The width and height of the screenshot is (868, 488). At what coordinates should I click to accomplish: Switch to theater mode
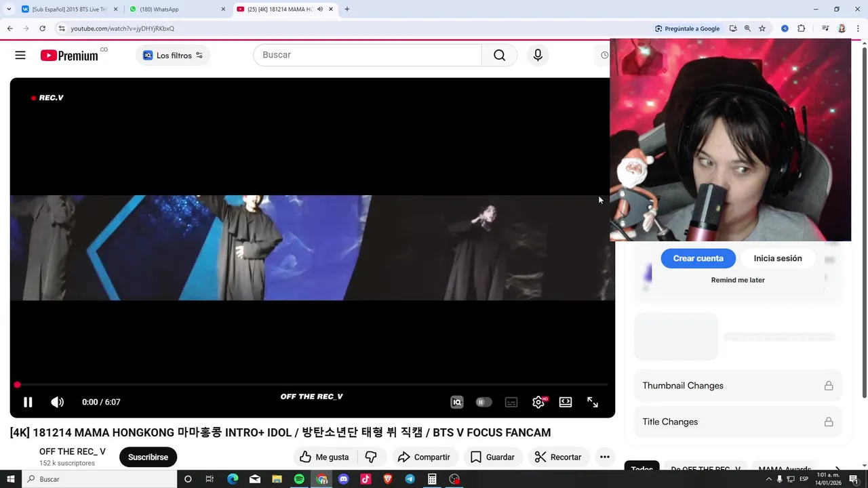566,402
